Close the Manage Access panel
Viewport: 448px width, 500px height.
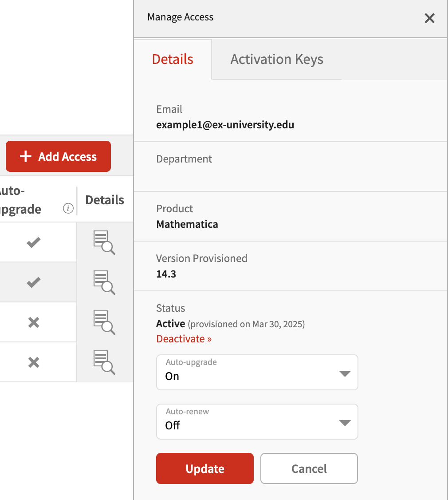[429, 18]
